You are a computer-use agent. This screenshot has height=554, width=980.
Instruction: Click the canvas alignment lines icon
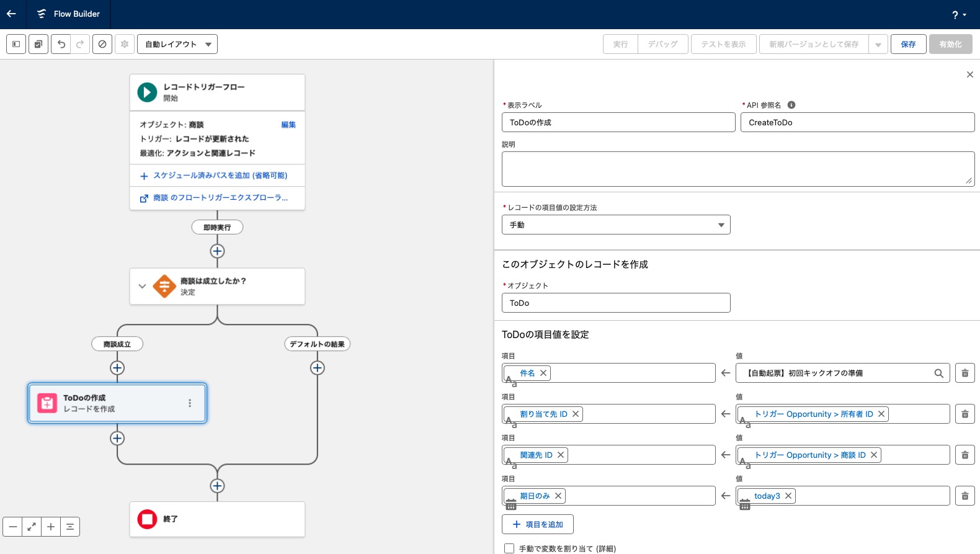pyautogui.click(x=70, y=527)
